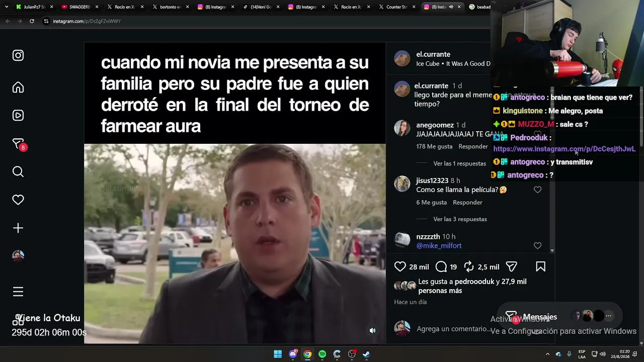Switch to the JulianPz7 browser tab
This screenshot has height=362, width=644.
pyautogui.click(x=34, y=7)
